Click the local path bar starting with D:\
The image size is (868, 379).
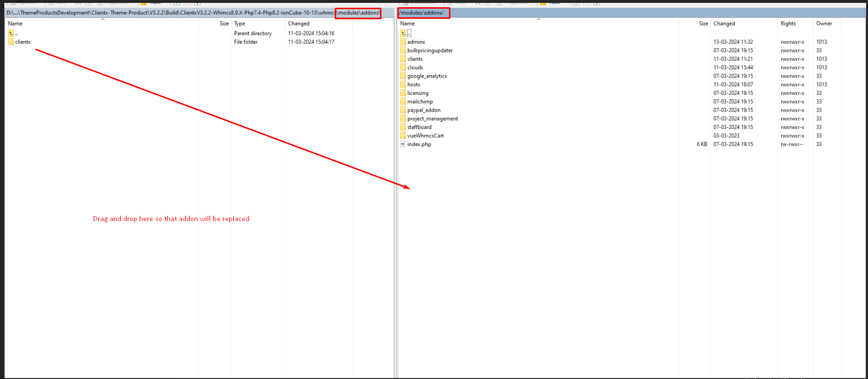click(x=169, y=13)
